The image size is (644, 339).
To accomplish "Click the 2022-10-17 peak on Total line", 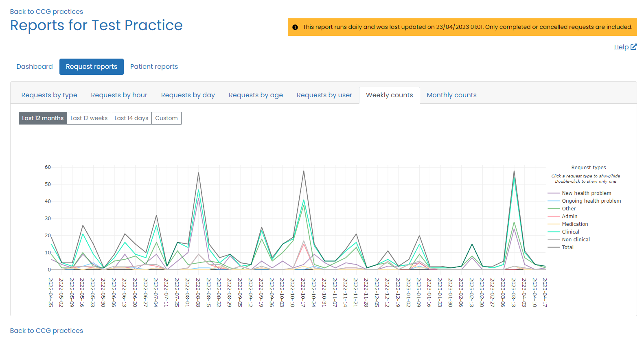I will (x=304, y=171).
